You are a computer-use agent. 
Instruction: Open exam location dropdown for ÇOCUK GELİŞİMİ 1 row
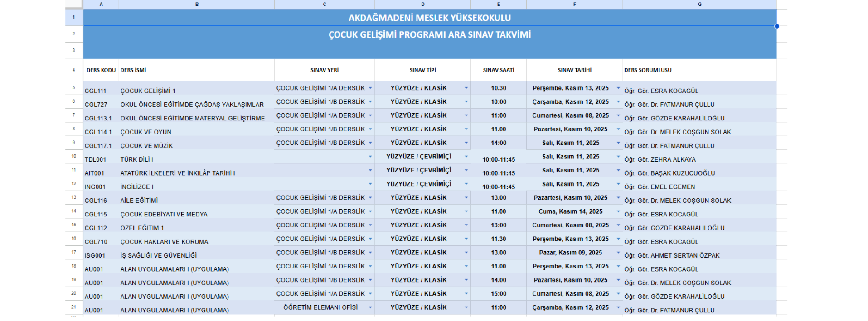coord(370,88)
